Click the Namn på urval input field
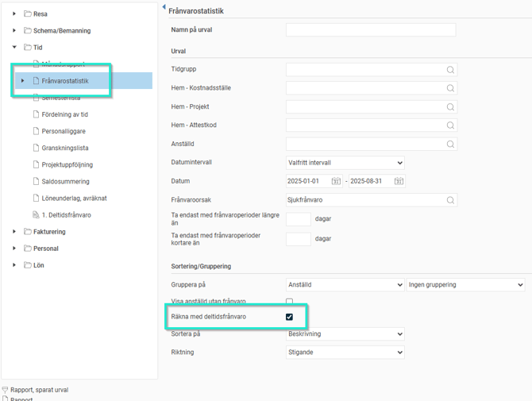This screenshot has height=401, width=532. coord(370,30)
